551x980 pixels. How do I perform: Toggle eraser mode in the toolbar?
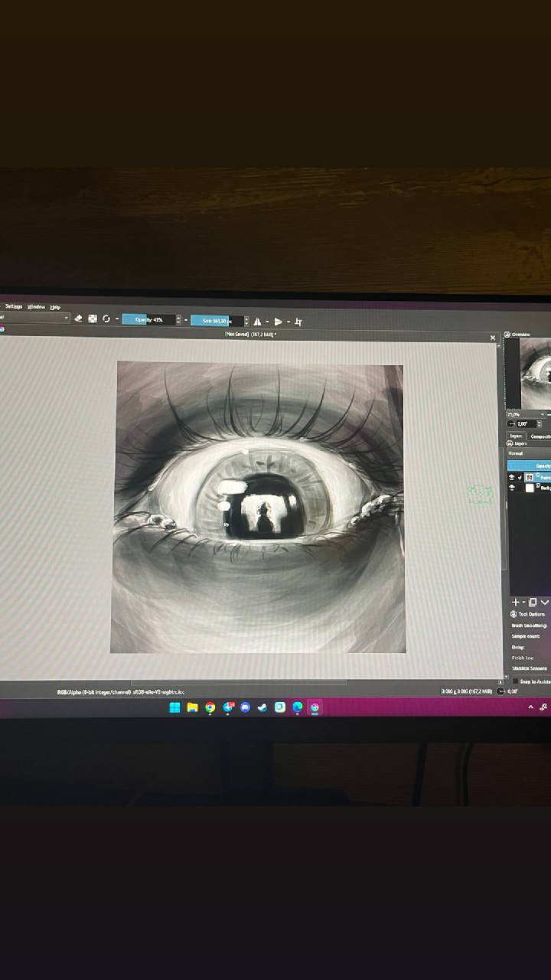(78, 318)
